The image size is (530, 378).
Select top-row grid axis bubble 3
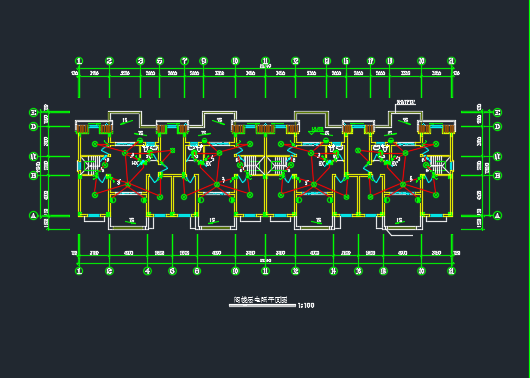click(140, 61)
